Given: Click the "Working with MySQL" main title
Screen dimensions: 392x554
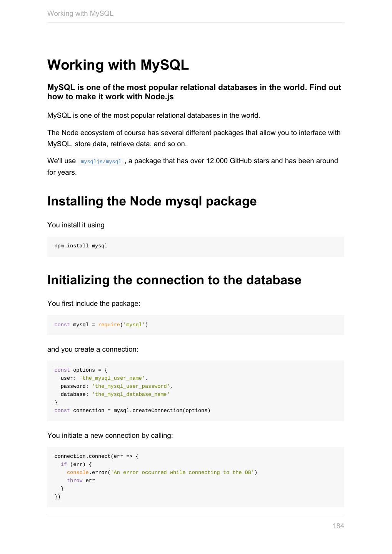Looking at the screenshot, I should click(x=118, y=65).
